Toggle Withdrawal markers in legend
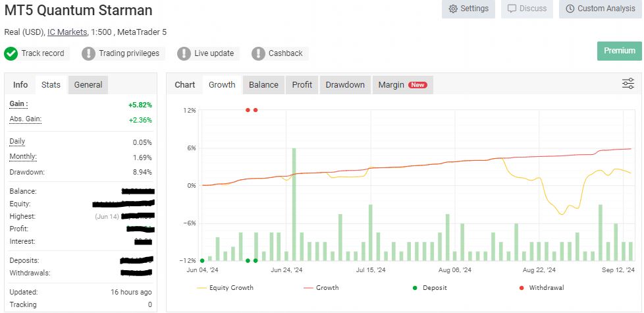The height and width of the screenshot is (313, 644). [542, 288]
